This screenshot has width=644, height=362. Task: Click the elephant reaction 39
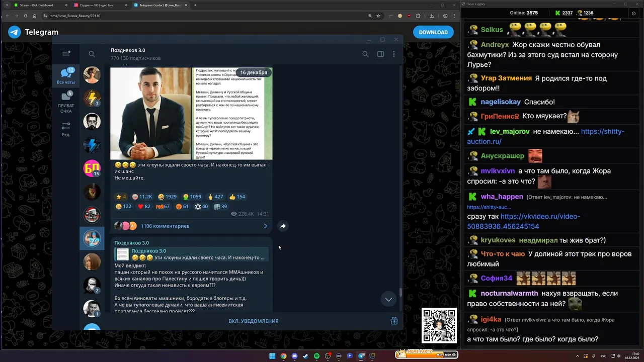tap(220, 207)
